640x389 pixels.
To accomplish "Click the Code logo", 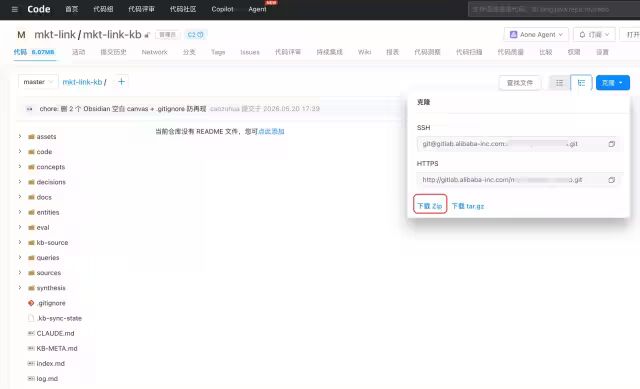I will 39,9.
